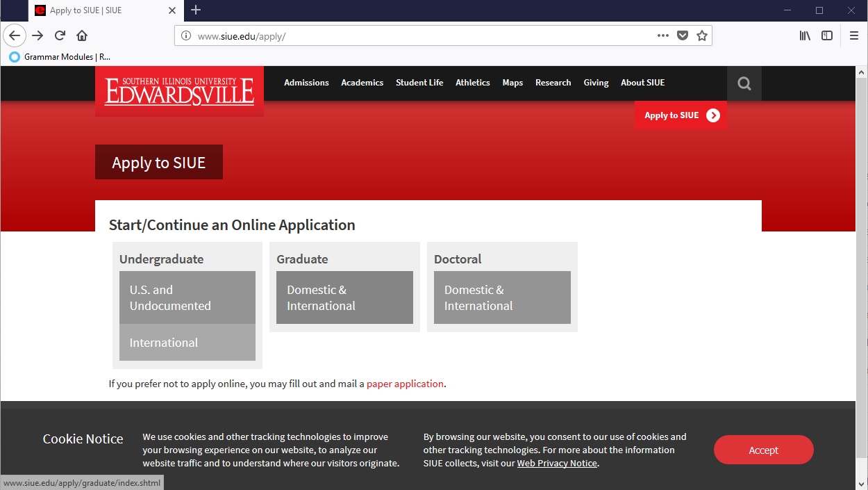Click the Apply to SIUE red button
This screenshot has height=490, width=868.
click(x=681, y=115)
